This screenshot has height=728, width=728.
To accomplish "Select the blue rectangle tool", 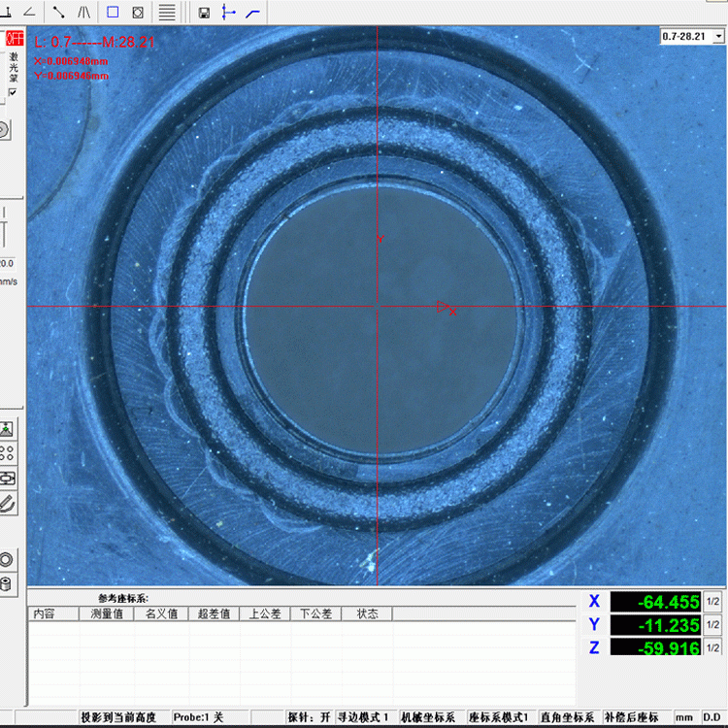I will (113, 13).
